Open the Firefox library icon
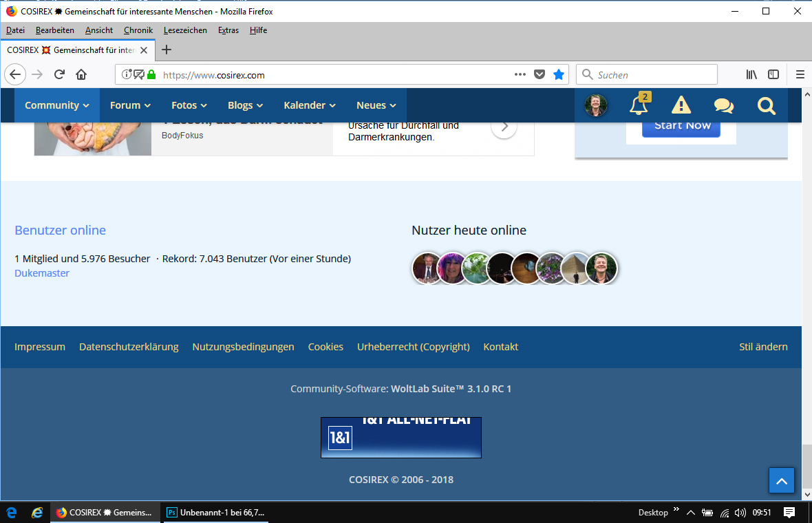Screen dimensions: 812x523 (x=751, y=75)
